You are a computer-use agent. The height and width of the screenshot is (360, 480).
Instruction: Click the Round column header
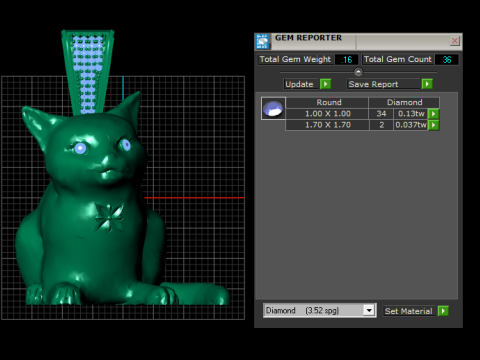(x=327, y=102)
